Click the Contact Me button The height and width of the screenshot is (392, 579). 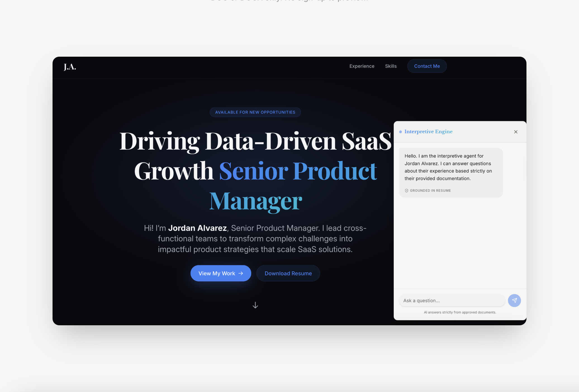click(x=427, y=66)
